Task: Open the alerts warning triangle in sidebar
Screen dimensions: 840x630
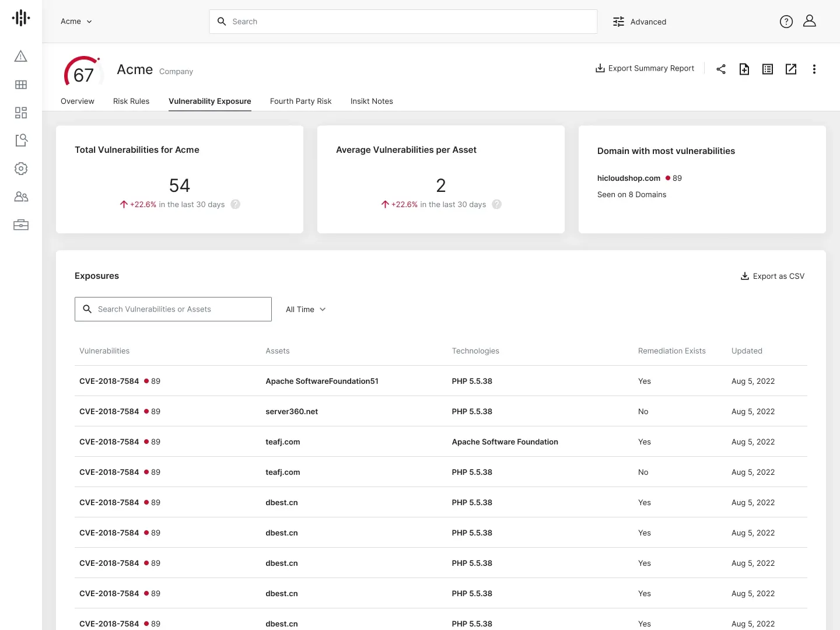Action: pos(21,56)
